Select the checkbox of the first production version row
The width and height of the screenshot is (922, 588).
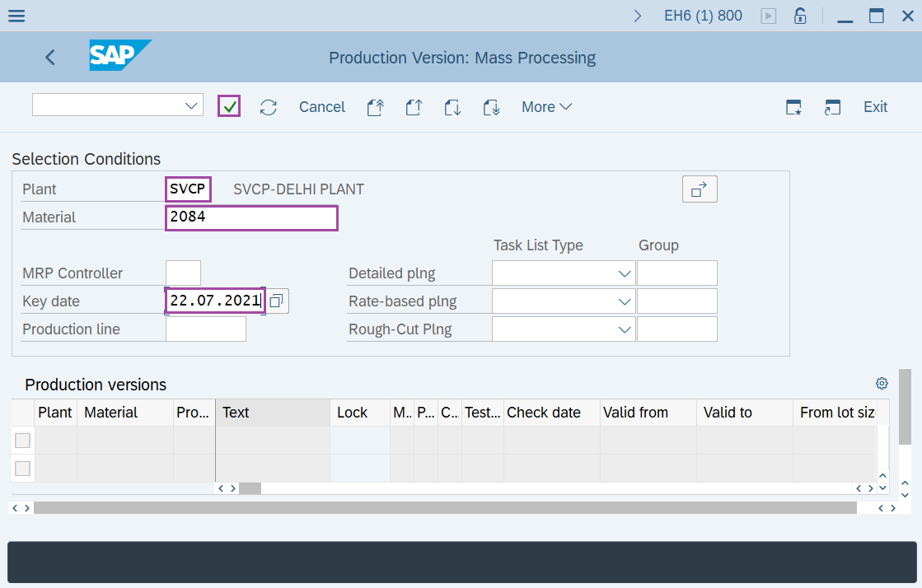21,440
